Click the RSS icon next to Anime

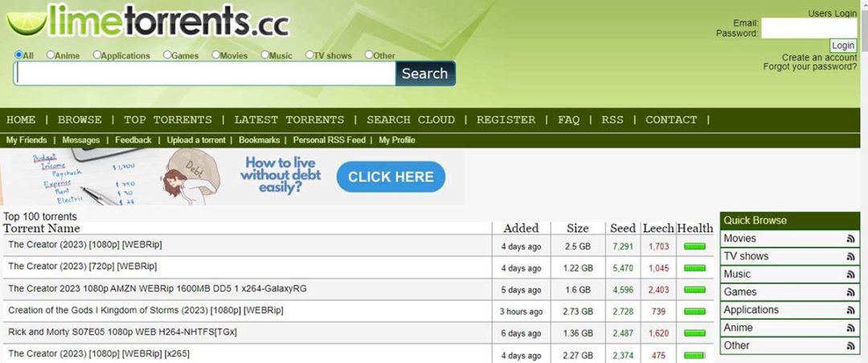click(850, 328)
